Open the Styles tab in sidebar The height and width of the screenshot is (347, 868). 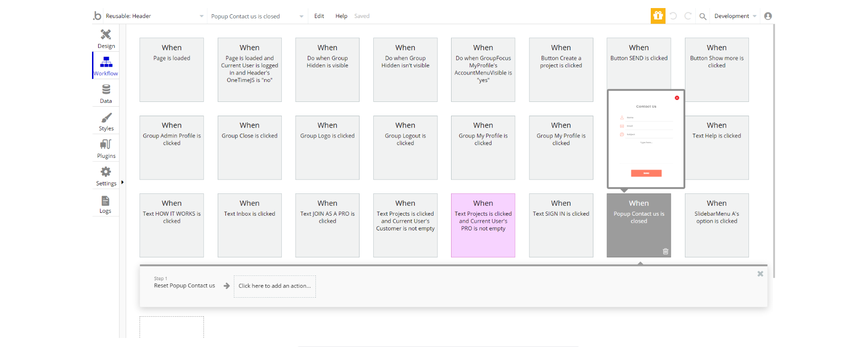coord(106,121)
